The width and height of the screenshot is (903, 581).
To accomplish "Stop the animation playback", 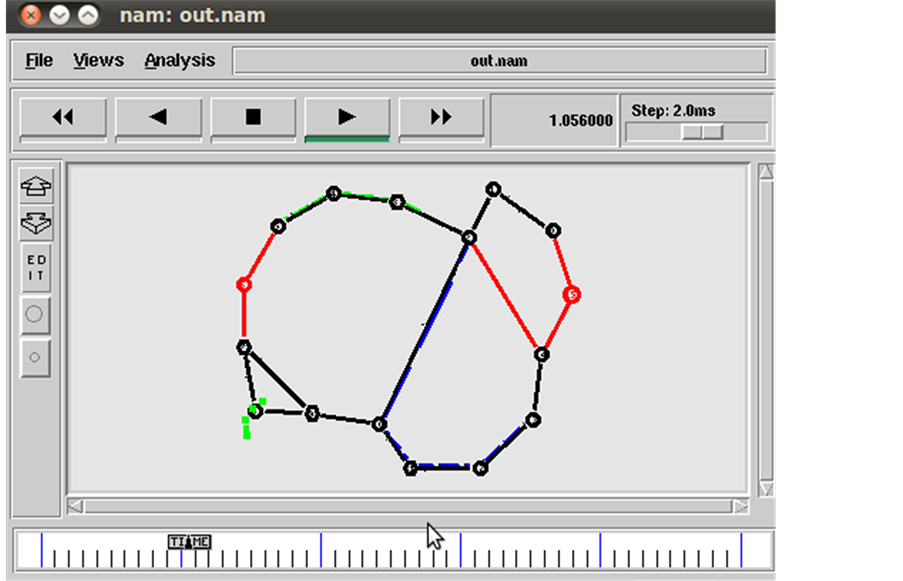I will click(x=252, y=116).
